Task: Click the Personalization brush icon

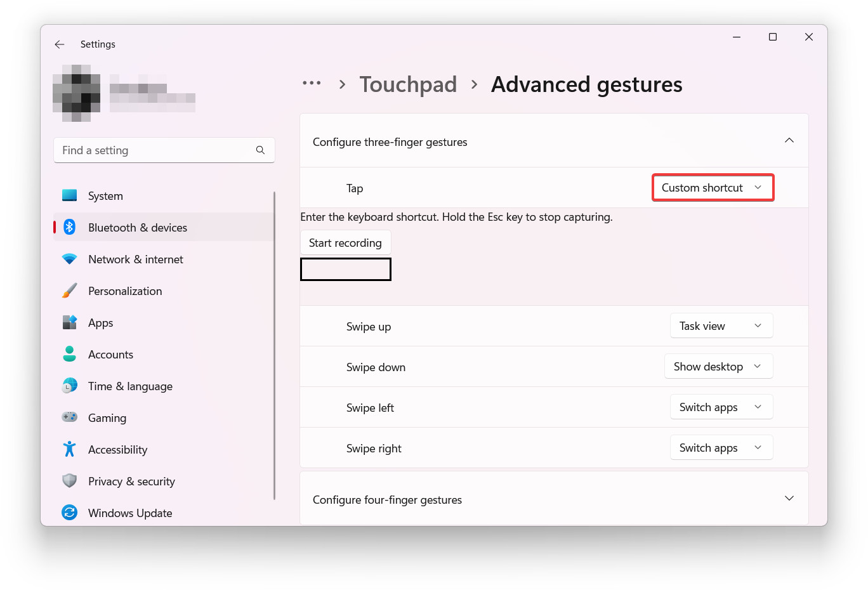Action: (x=70, y=291)
